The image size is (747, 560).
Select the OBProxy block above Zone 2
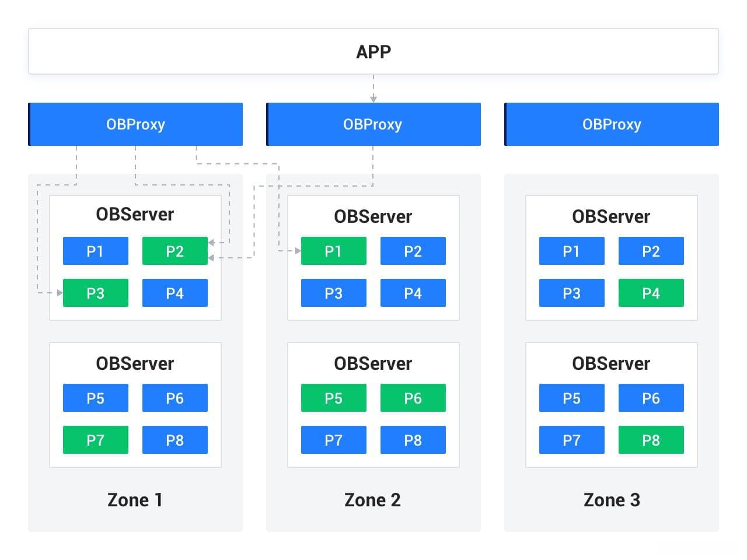pos(373,124)
